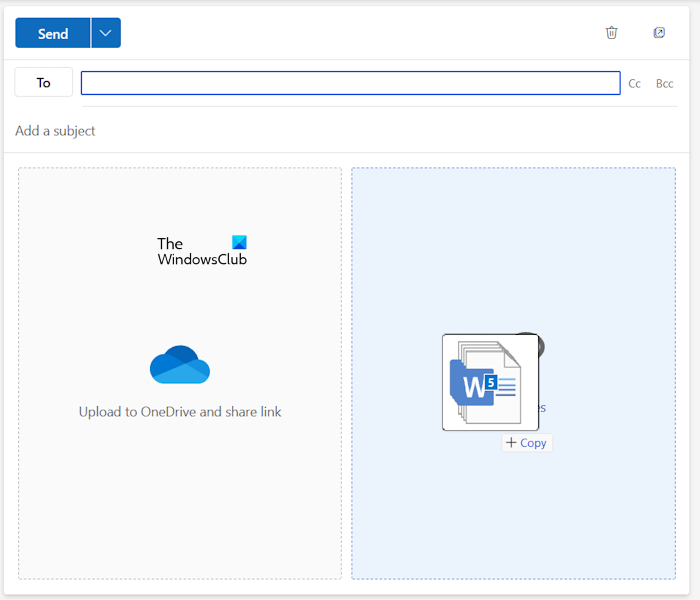Screen dimensions: 700x600
Task: Click the plus icon in Copy tooltip
Action: tap(511, 442)
